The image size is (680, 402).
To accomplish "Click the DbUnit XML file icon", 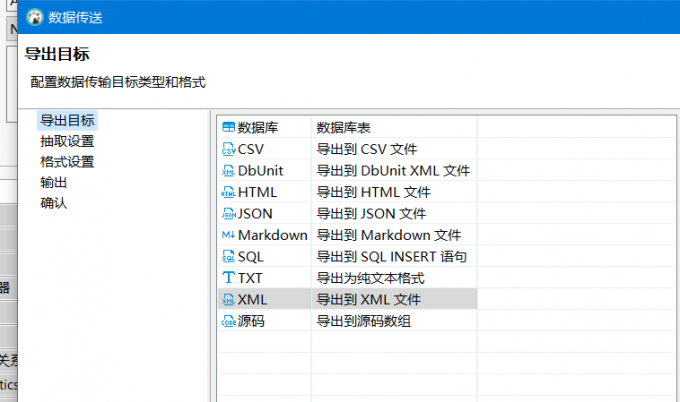I will tap(228, 170).
